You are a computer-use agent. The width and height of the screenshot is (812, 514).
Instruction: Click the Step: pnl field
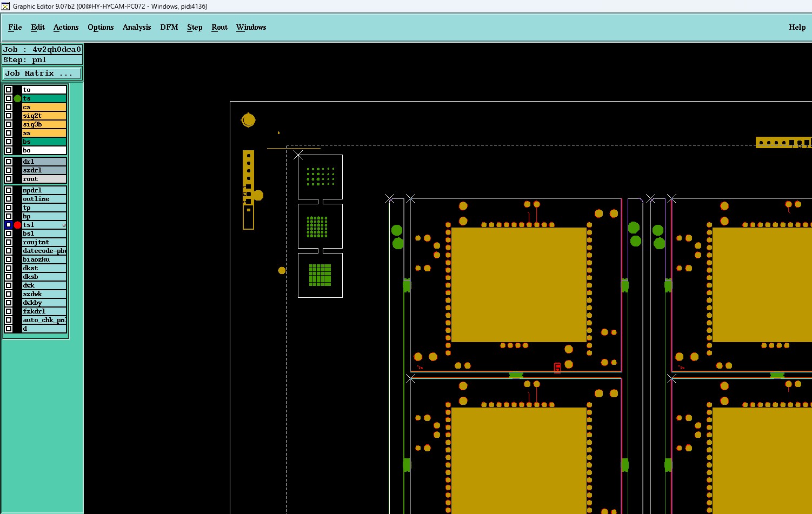[42, 60]
